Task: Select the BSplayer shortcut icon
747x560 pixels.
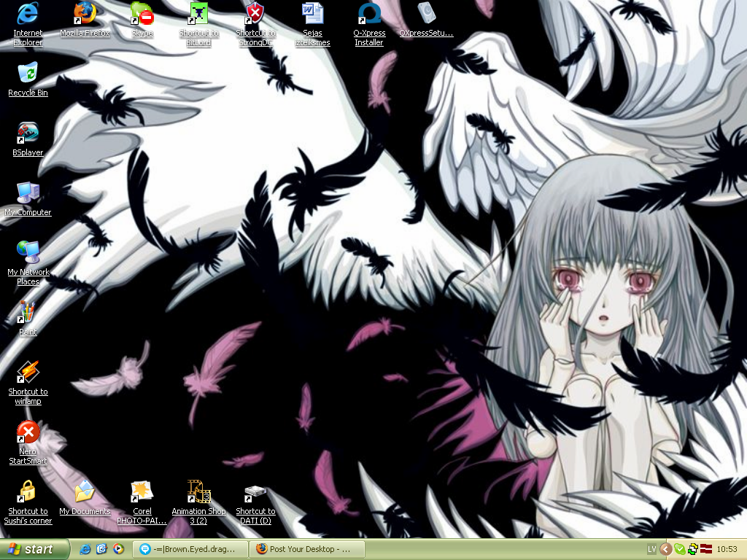Action: pos(28,139)
